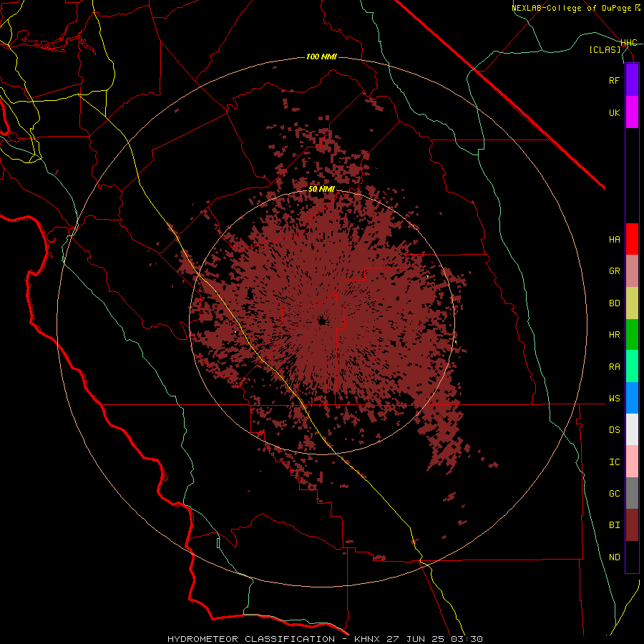Click the ND legend label
The image size is (644, 644).
[614, 557]
